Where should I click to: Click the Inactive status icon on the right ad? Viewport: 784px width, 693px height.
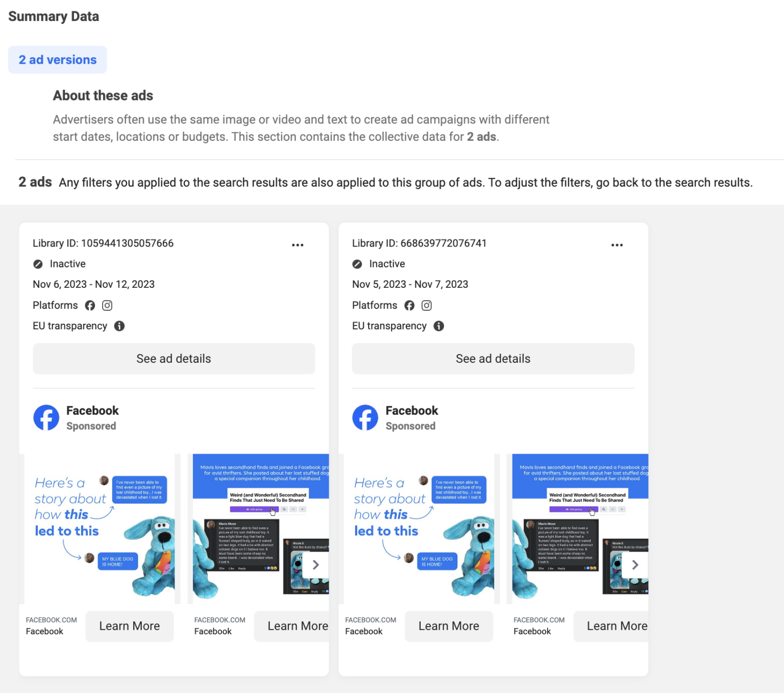pyautogui.click(x=357, y=264)
